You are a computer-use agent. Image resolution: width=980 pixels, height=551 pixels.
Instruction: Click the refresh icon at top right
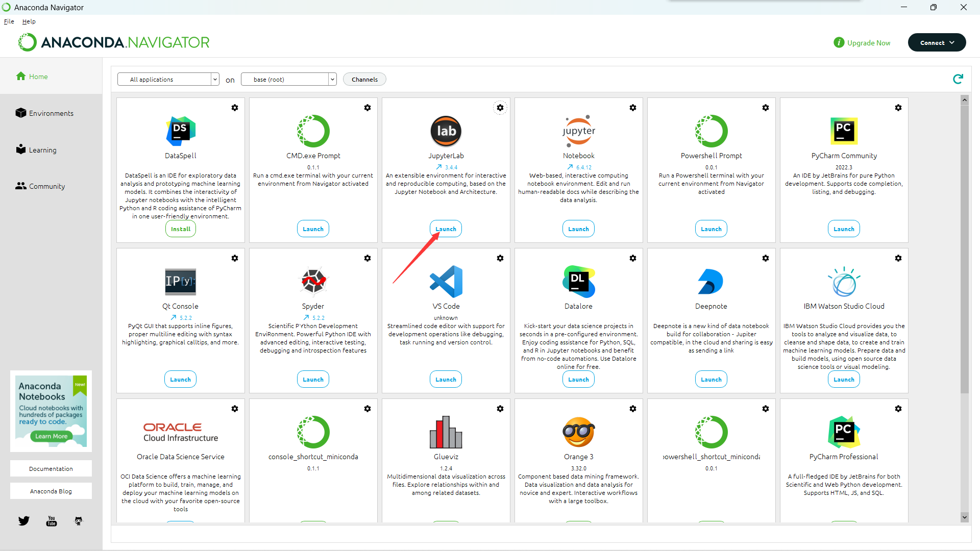point(958,79)
